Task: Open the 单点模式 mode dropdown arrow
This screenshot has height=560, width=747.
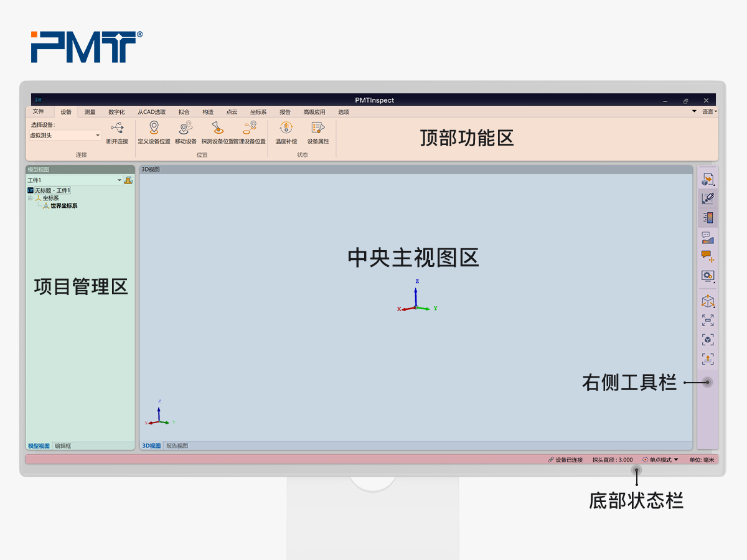Action: coord(677,460)
